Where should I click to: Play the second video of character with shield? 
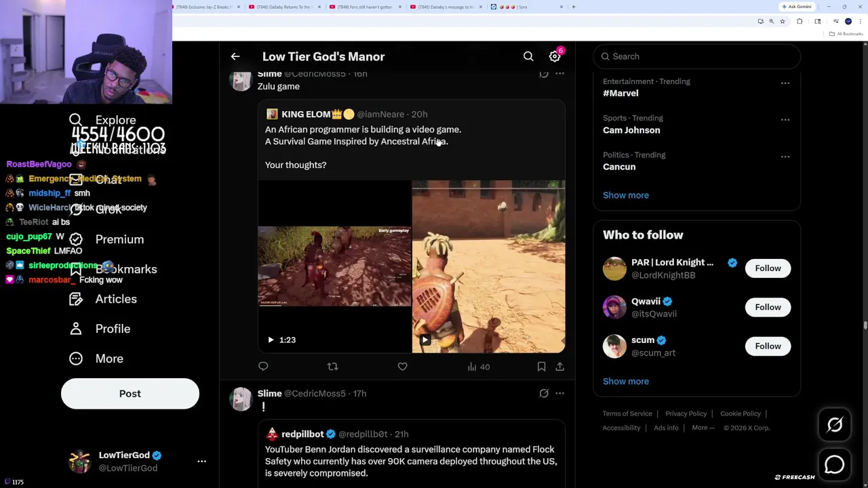(x=488, y=267)
